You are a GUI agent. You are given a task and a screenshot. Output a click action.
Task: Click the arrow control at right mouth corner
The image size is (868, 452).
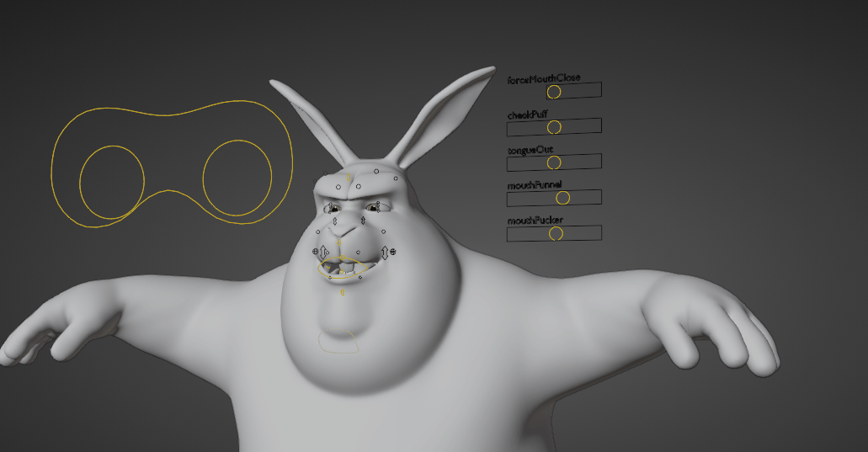[x=385, y=252]
